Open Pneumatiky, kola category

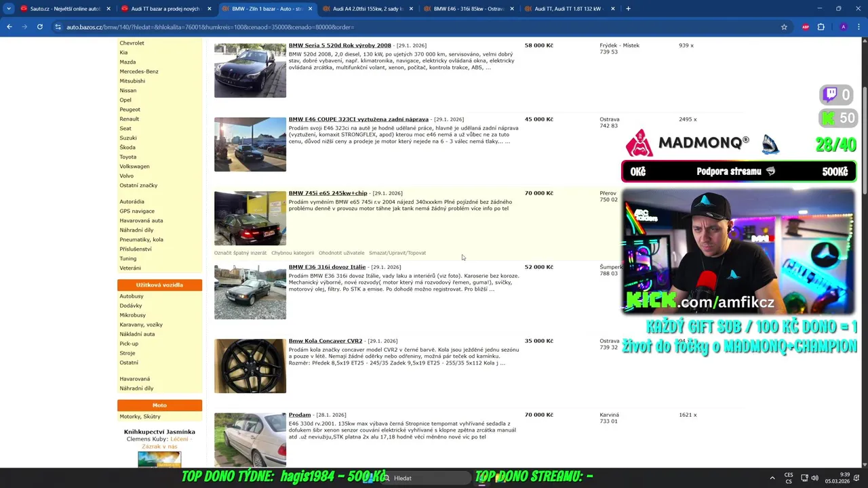coord(141,239)
